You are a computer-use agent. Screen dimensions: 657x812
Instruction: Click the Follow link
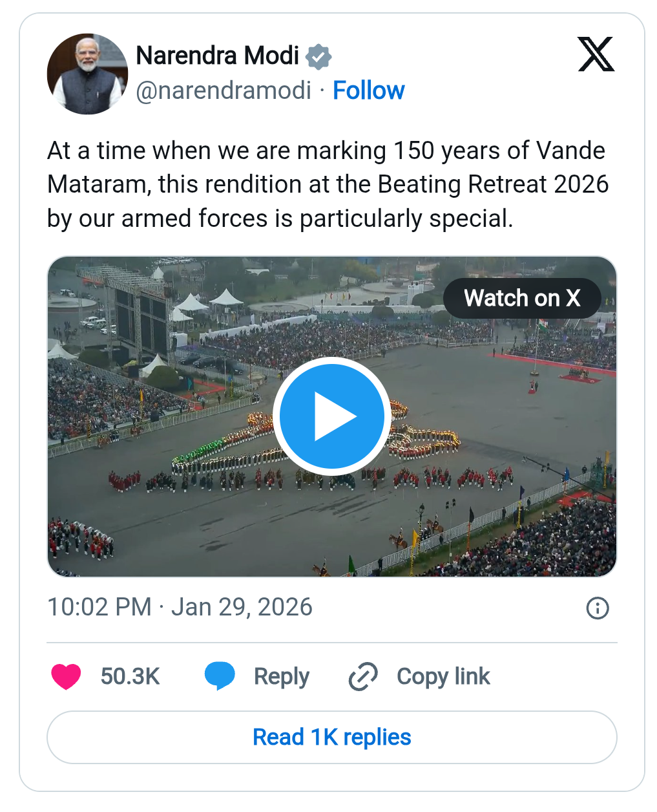368,91
